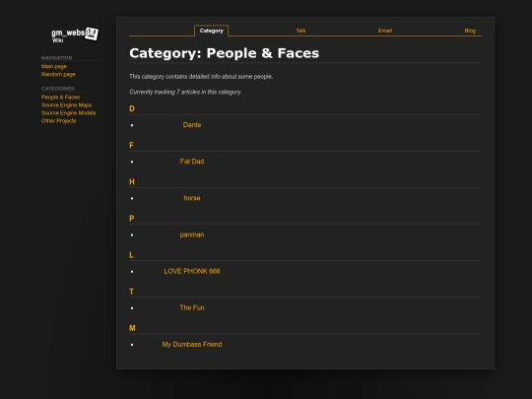This screenshot has height=399, width=532.
Task: Open a Random page link
Action: [58, 74]
